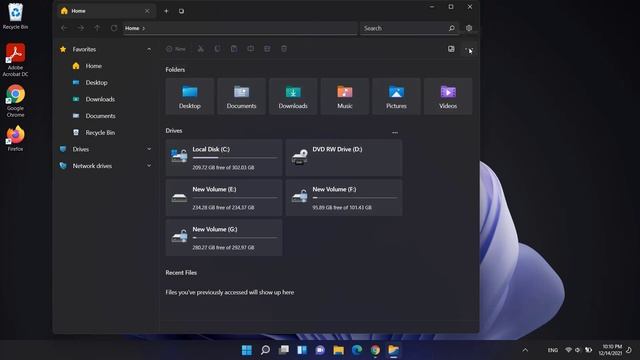This screenshot has width=640, height=360.
Task: Open the Downloads folder tile
Action: [293, 96]
